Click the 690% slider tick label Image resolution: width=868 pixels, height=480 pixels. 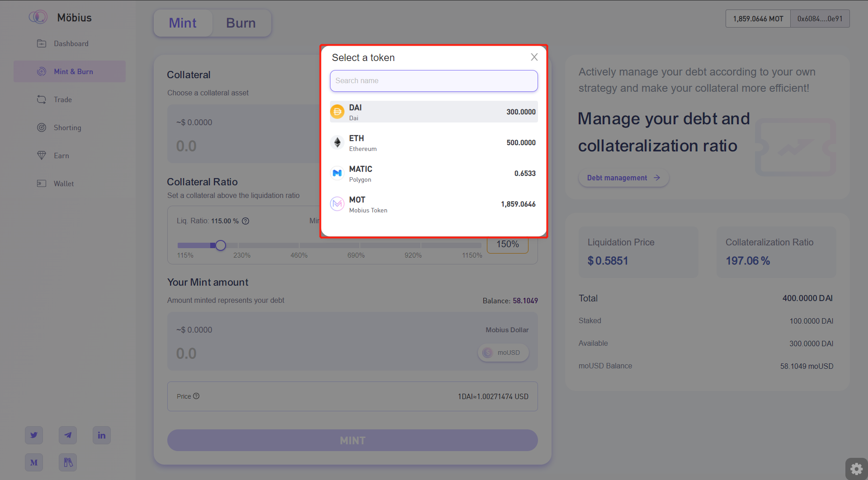pos(356,255)
